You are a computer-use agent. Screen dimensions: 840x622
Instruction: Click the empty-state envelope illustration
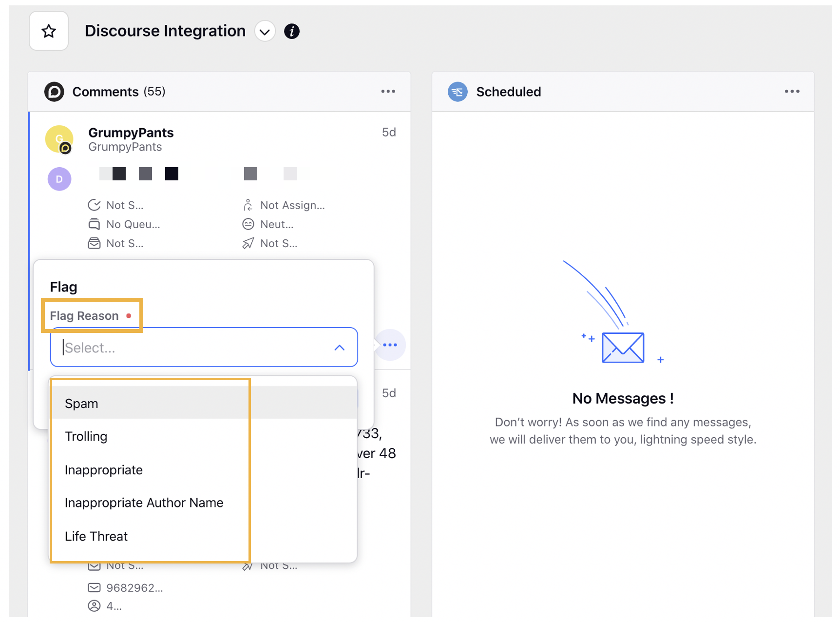[x=623, y=348]
